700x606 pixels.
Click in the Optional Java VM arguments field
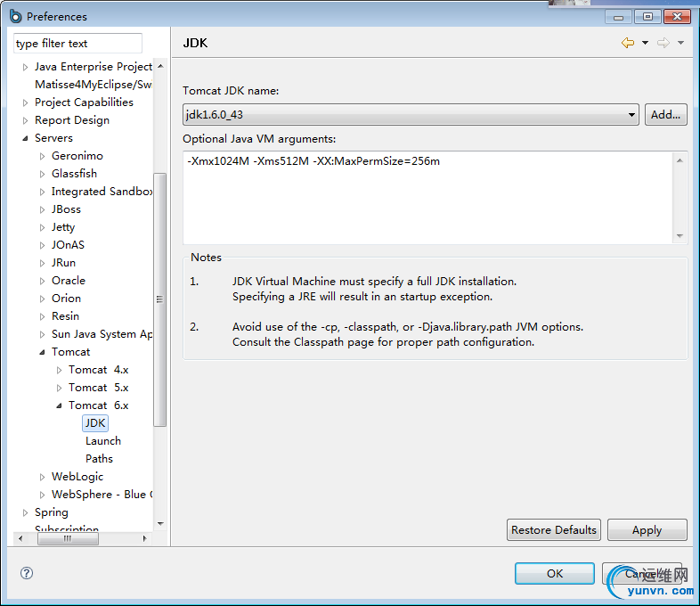pyautogui.click(x=427, y=198)
